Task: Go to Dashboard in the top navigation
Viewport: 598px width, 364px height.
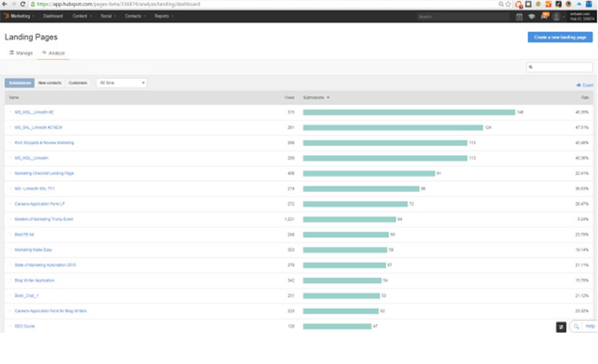Action: [x=53, y=16]
